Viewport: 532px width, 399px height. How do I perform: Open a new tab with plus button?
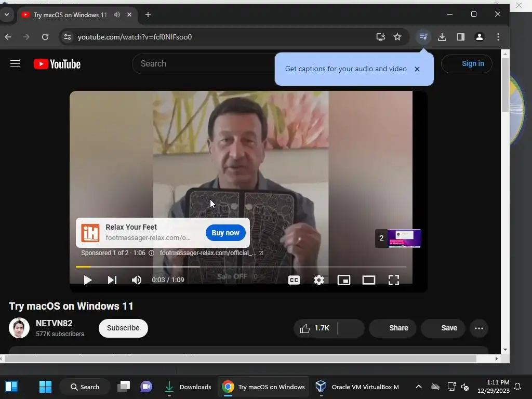(148, 15)
